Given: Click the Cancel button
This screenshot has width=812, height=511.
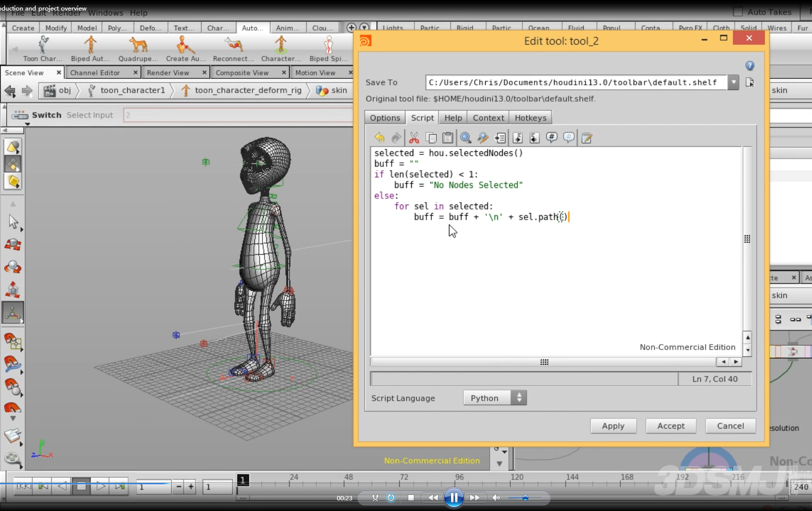Looking at the screenshot, I should click(x=731, y=426).
